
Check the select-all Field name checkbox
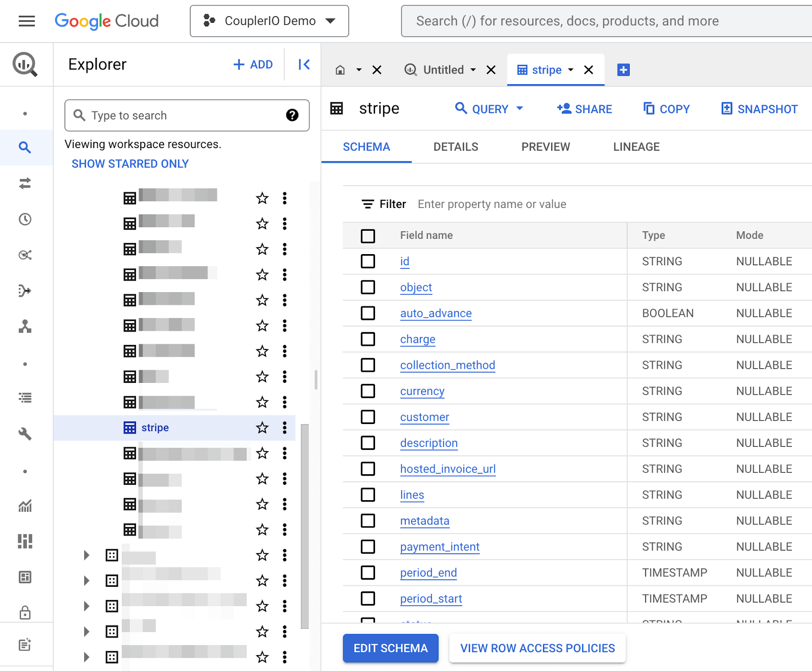click(x=368, y=236)
